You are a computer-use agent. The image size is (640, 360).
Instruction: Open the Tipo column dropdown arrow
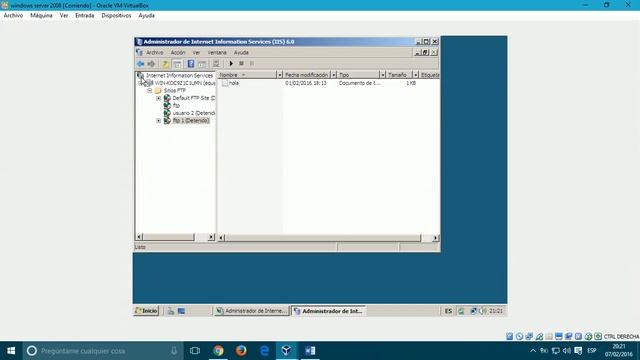pyautogui.click(x=382, y=75)
